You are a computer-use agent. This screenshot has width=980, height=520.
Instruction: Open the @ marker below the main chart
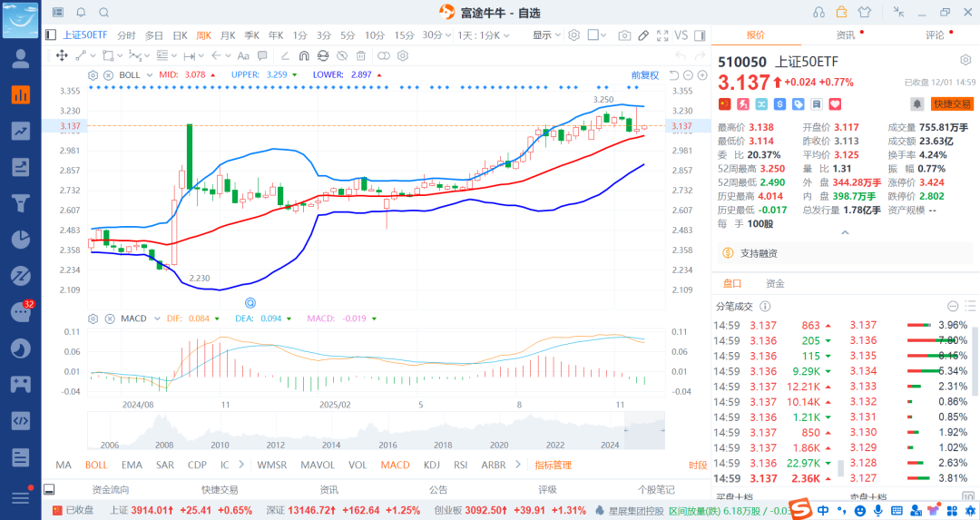250,303
